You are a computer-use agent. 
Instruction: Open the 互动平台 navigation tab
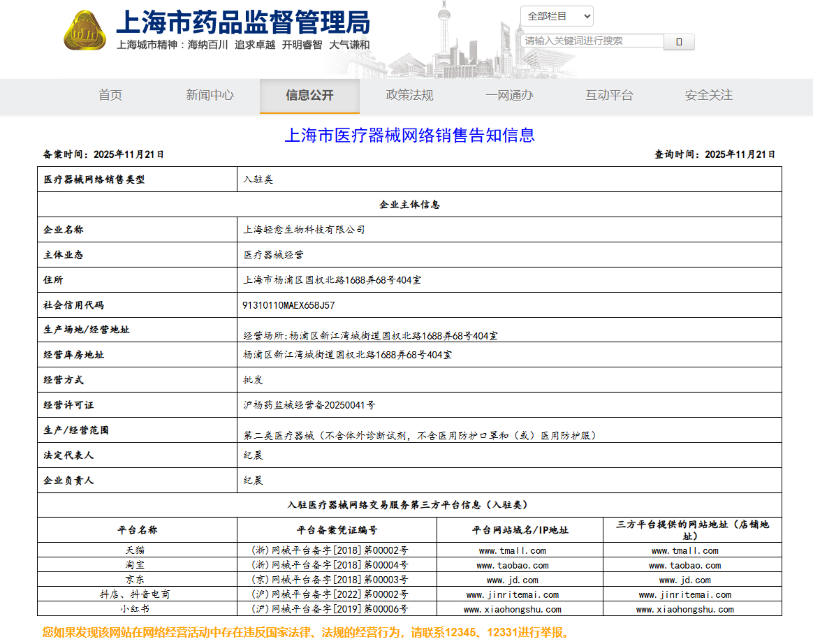pos(609,95)
